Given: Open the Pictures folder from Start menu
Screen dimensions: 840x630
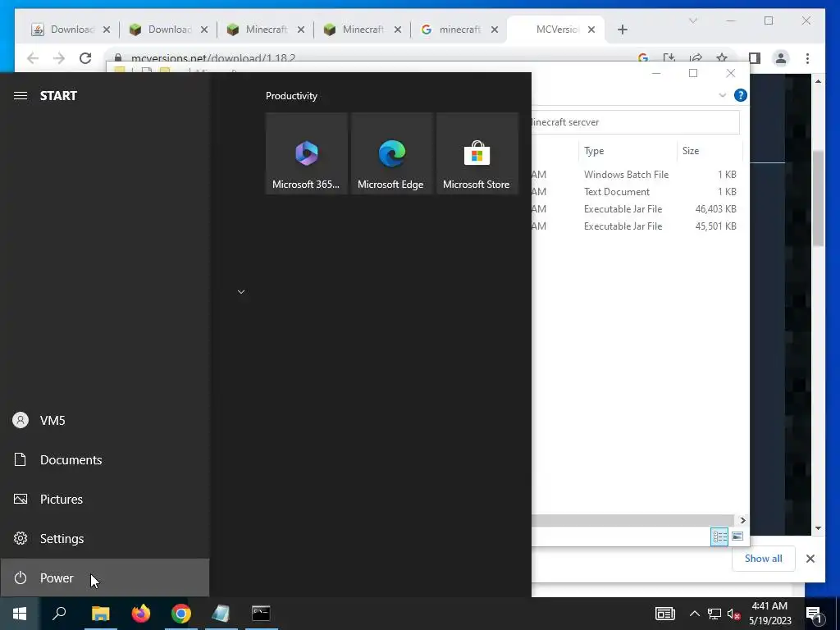Looking at the screenshot, I should click(104, 500).
